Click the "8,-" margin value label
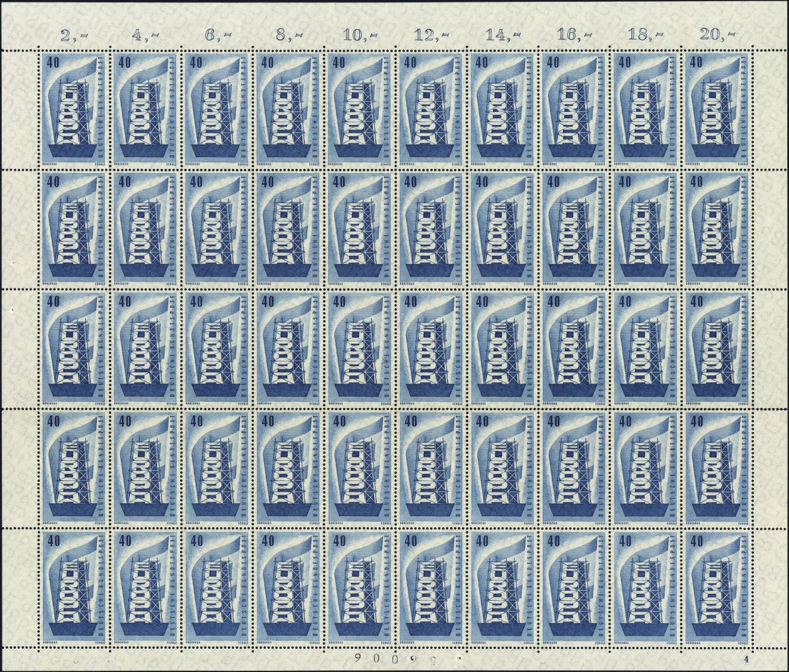This screenshot has width=789, height=672. click(x=290, y=36)
